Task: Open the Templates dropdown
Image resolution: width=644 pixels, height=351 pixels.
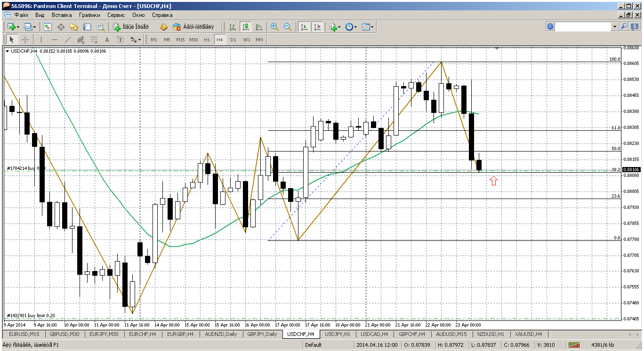Action: click(368, 27)
